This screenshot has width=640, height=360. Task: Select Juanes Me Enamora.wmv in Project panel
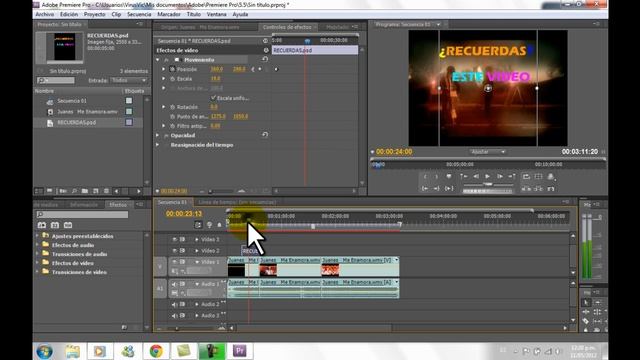point(87,111)
